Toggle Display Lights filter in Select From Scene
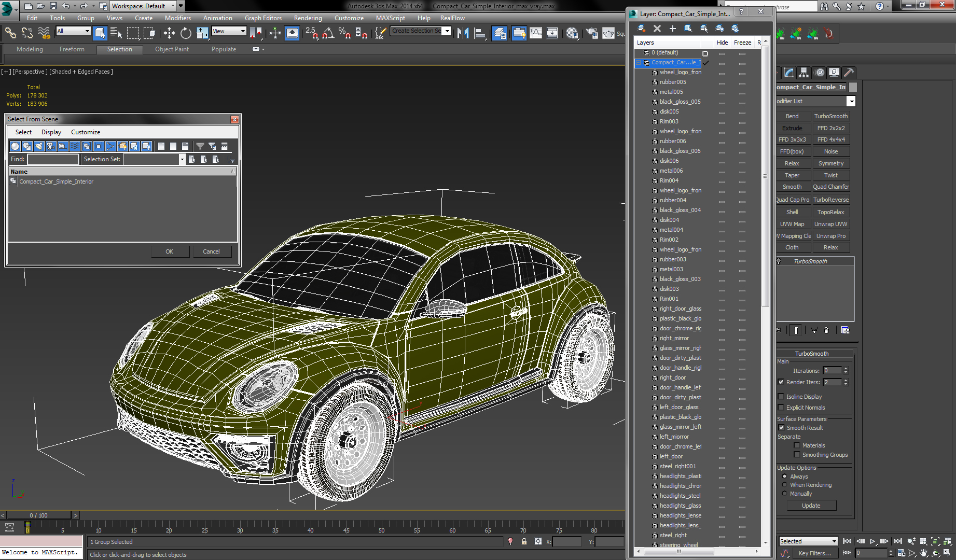Viewport: 956px width, 560px height. pos(39,146)
